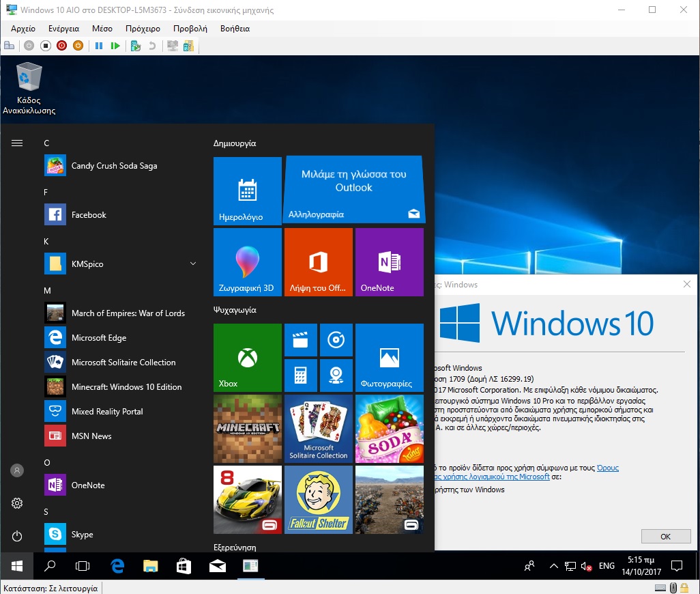This screenshot has height=594, width=700.
Task: Click the taskbar search magnifier
Action: pos(50,566)
